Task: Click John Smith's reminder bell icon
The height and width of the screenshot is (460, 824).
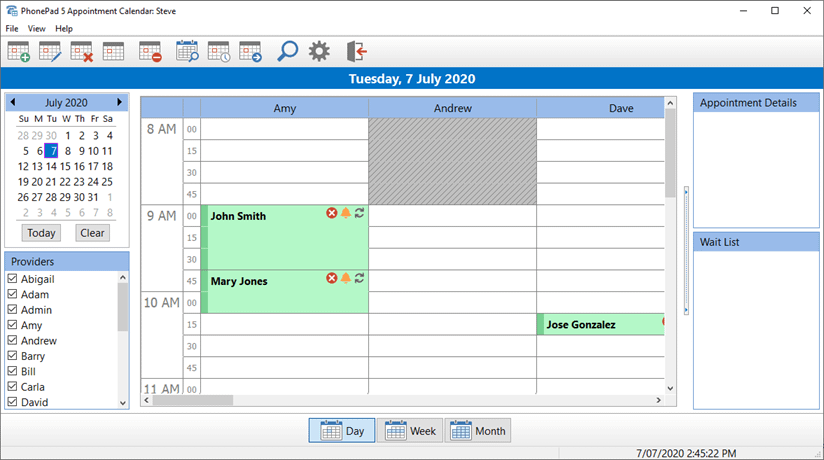Action: pyautogui.click(x=346, y=213)
